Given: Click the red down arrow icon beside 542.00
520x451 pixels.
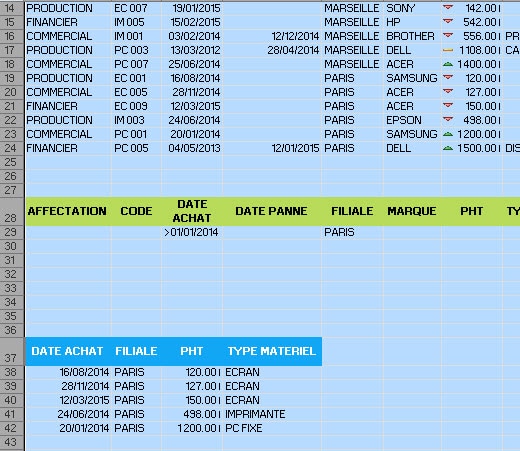Looking at the screenshot, I should coord(448,22).
